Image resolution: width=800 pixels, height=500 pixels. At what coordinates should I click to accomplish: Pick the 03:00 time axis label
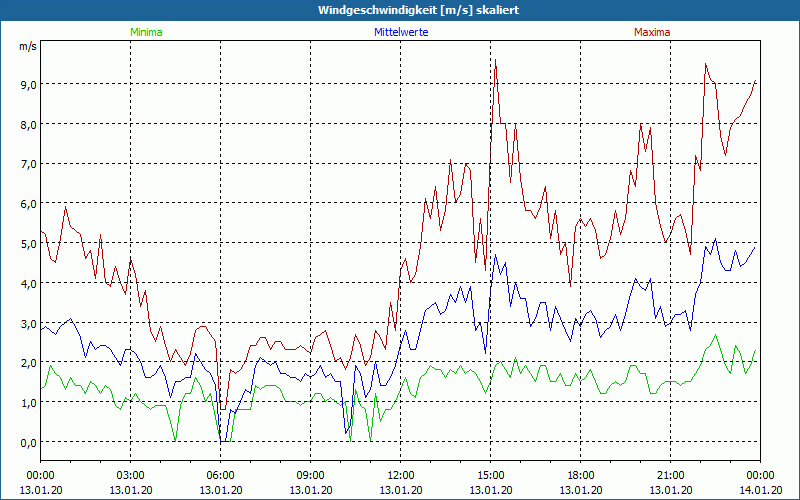(x=131, y=474)
